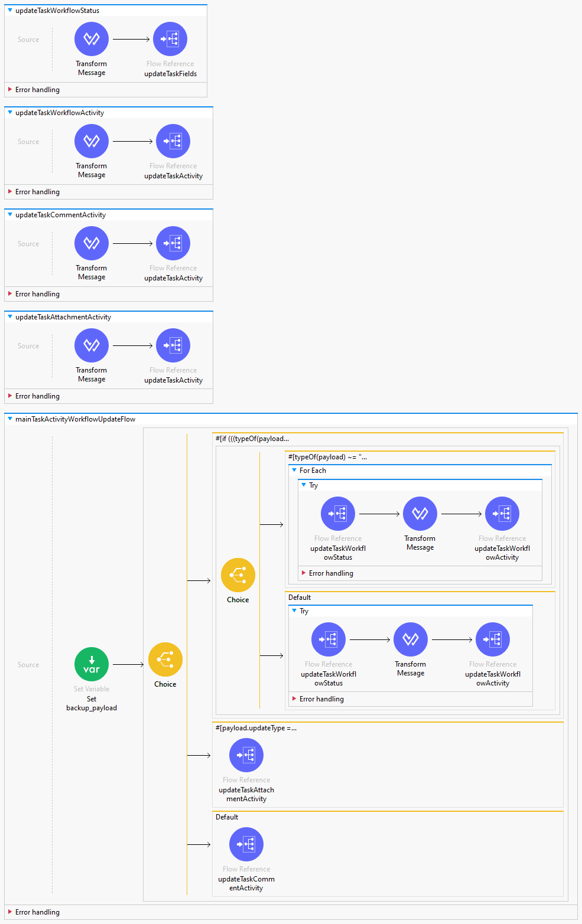Screen dimensions: 582x924
Task: Expand Error handling of updateTaskCommentActivity flow
Action: 10,294
